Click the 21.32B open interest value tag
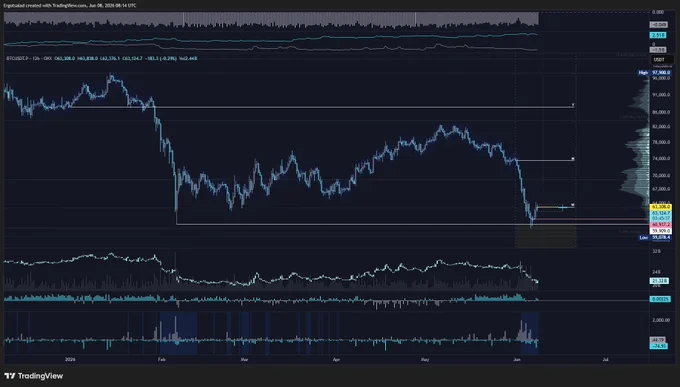 tap(659, 281)
